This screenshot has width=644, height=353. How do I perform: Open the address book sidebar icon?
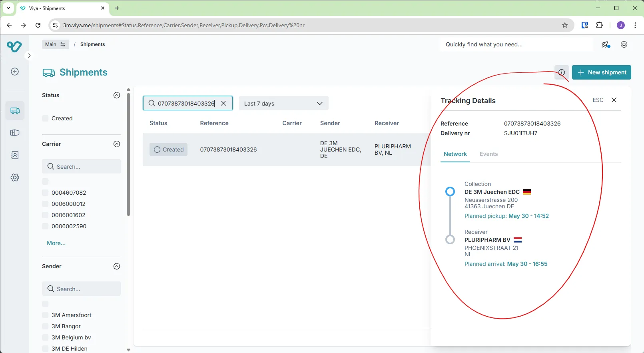click(15, 155)
